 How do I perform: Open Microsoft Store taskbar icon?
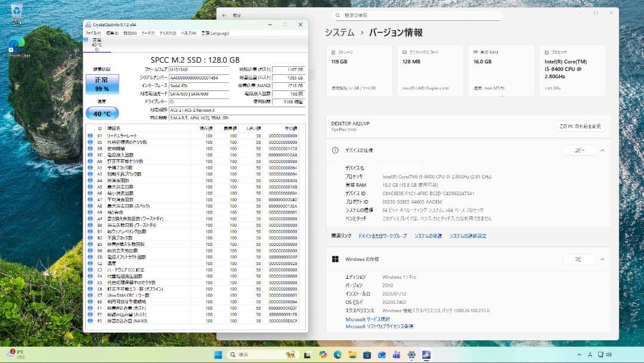[367, 355]
